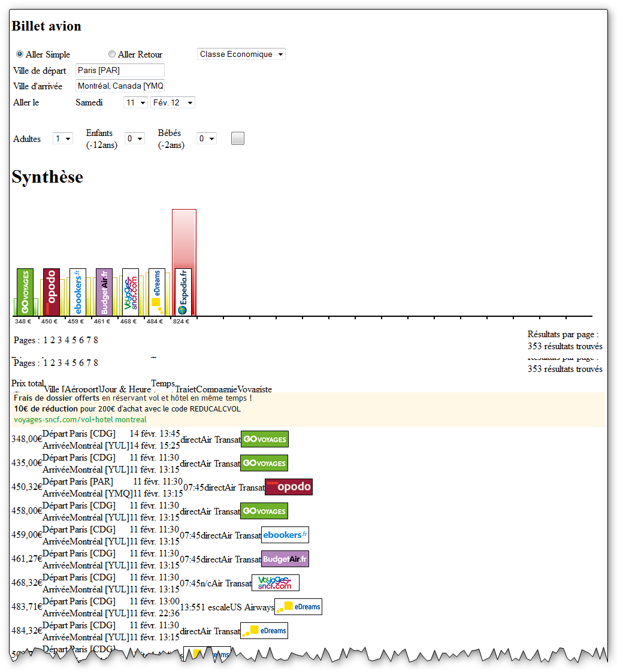
Task: Click eDreams logo on 483,71€ row
Action: pyautogui.click(x=298, y=607)
